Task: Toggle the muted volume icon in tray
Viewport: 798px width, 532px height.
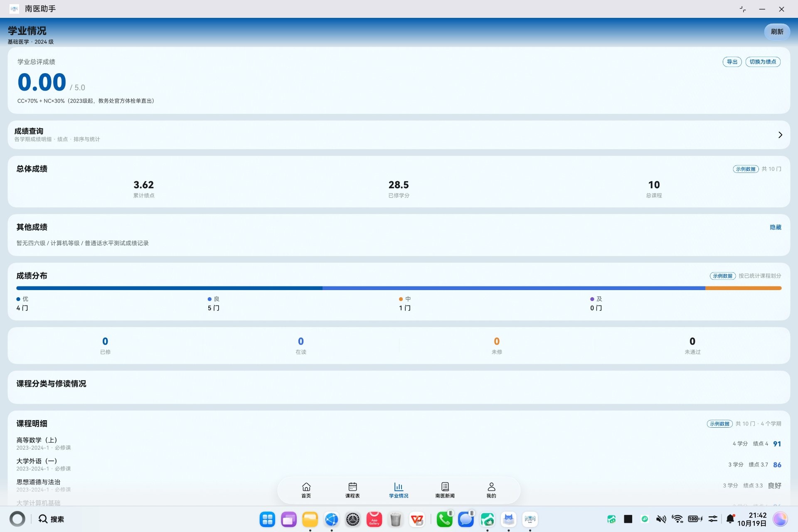Action: point(661,519)
